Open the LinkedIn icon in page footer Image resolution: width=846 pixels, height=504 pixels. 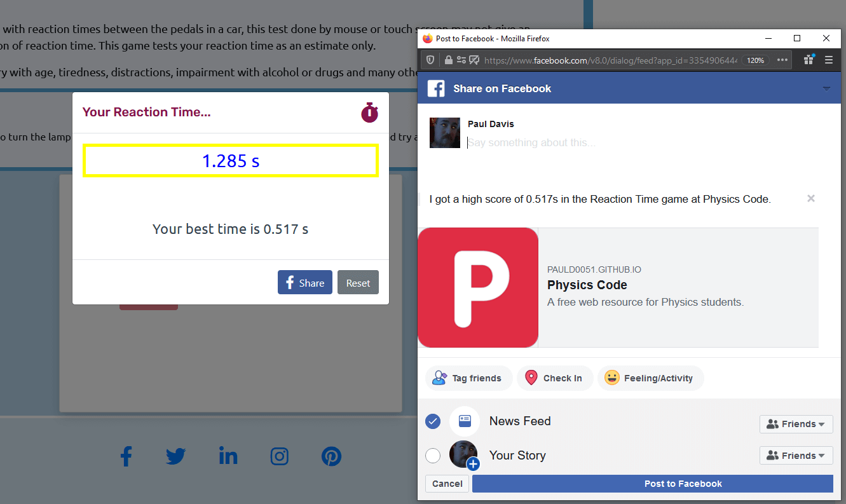pyautogui.click(x=228, y=456)
